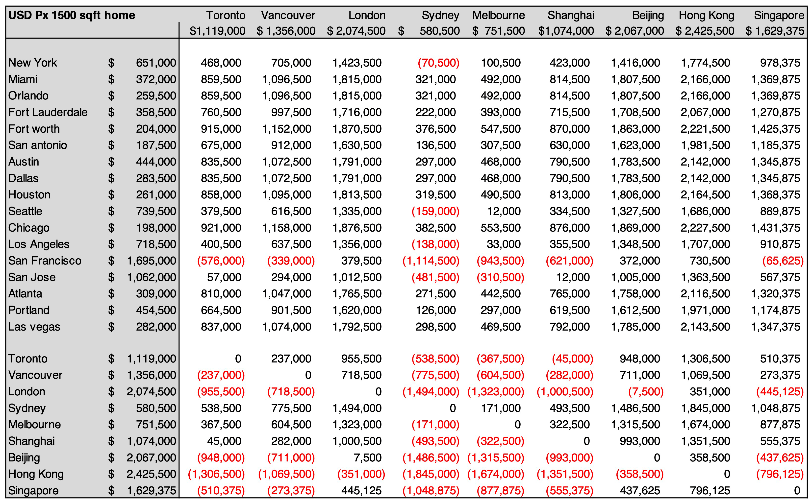
Task: Select 171,000 in Sydney row
Action: point(501,408)
